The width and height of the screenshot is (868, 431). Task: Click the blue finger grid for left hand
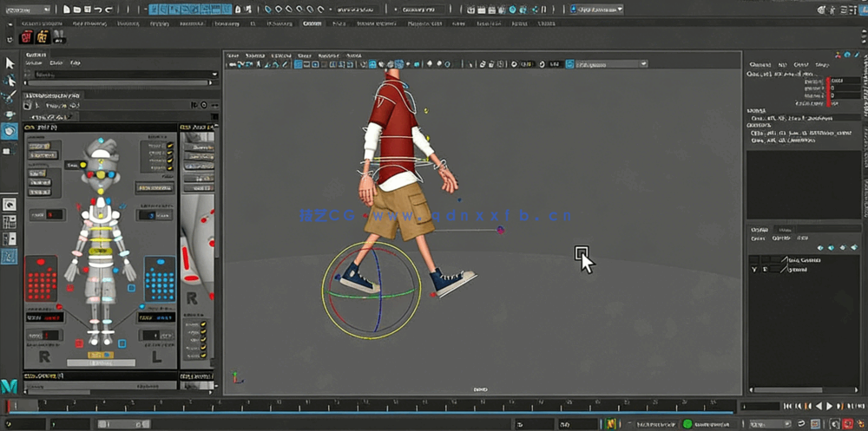pos(159,279)
